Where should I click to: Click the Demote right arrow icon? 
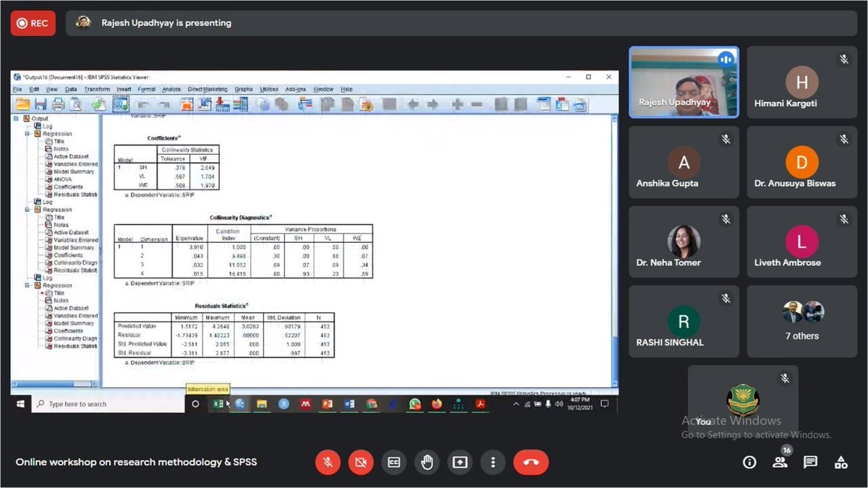pyautogui.click(x=433, y=105)
